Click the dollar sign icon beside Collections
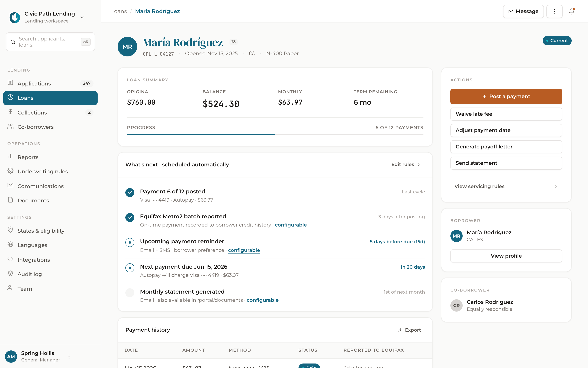Screen dimensions: 588x368 pyautogui.click(x=10, y=111)
